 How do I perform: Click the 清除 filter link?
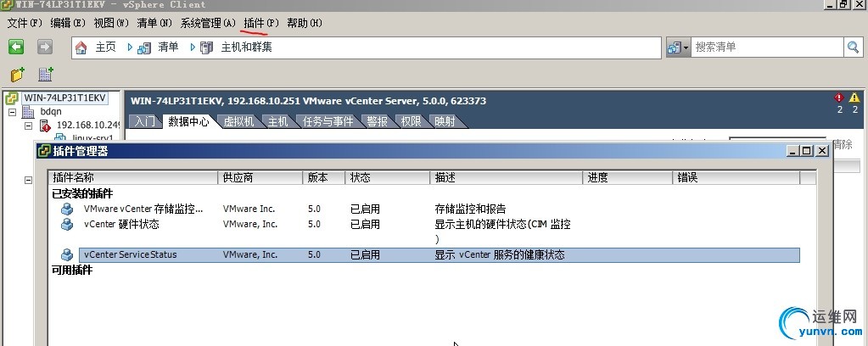843,144
